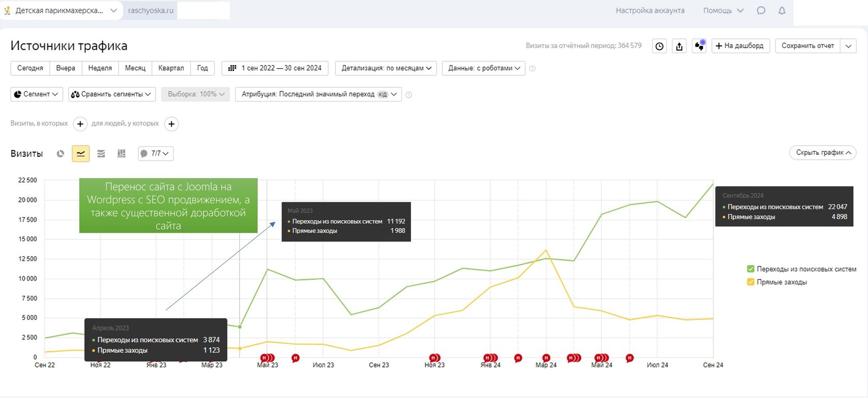Show info about the robots data setting
The width and height of the screenshot is (868, 398).
(533, 68)
